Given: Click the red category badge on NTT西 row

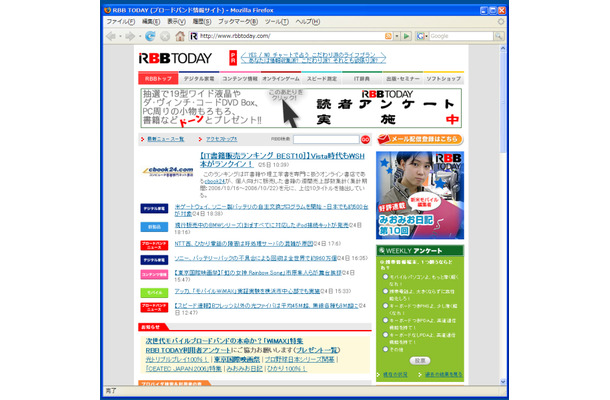Looking at the screenshot, I should click(x=154, y=245).
